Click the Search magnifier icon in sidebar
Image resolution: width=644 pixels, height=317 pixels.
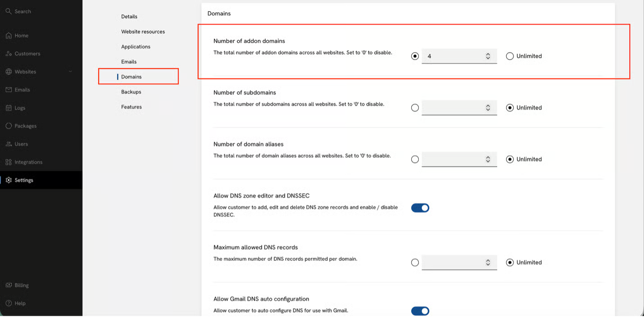click(x=9, y=11)
